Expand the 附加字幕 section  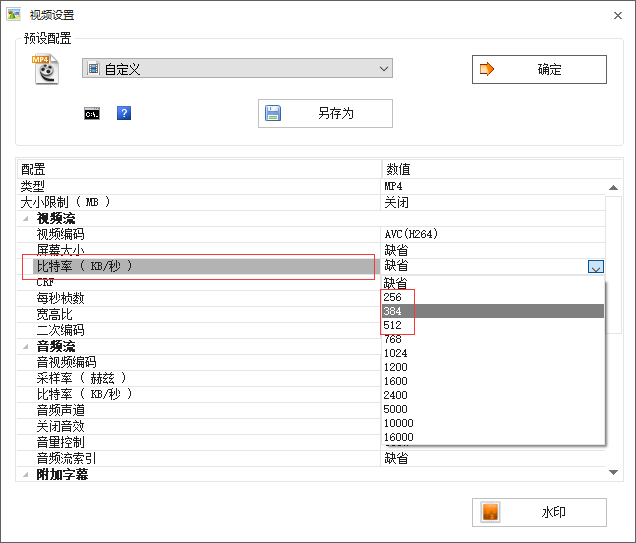[x=25, y=474]
